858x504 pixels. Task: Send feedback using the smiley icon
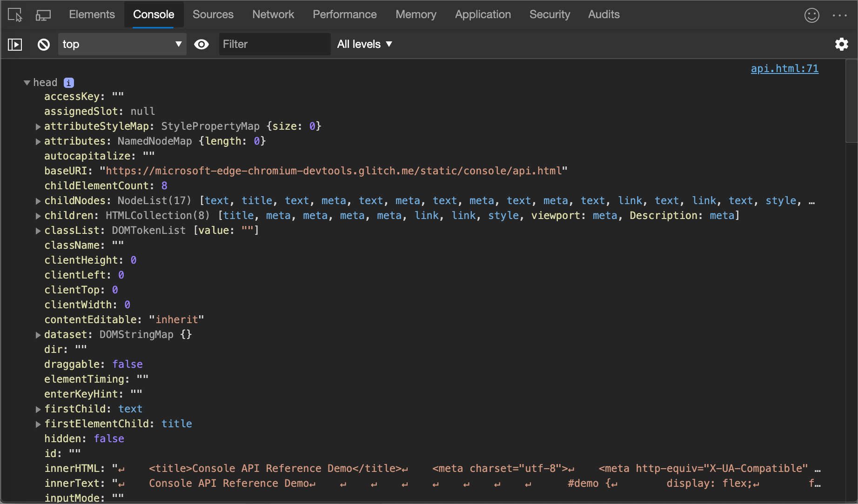tap(812, 15)
